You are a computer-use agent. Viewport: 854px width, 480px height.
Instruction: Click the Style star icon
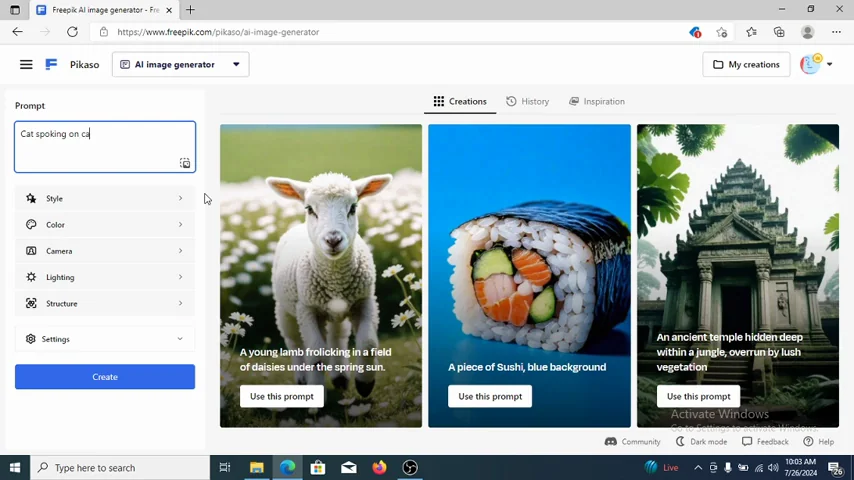pos(31,198)
